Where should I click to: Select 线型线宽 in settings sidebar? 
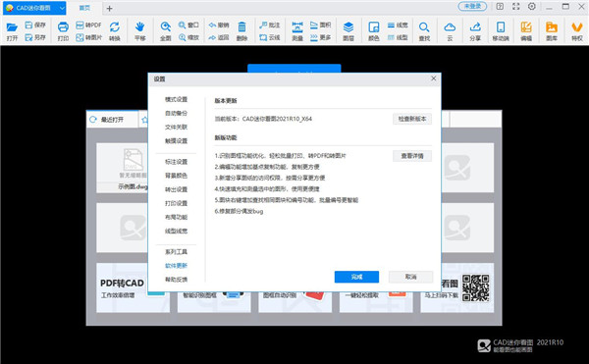pyautogui.click(x=176, y=232)
